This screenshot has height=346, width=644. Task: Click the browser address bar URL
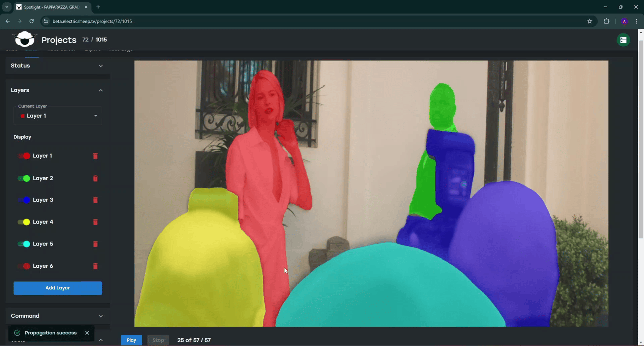[x=92, y=21]
